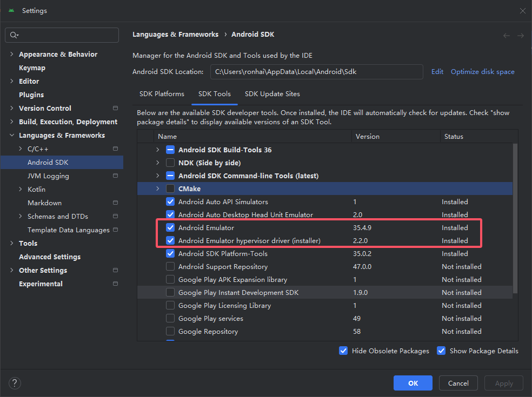Click project-level icon beside Version Control
Viewport: 532px width, 397px height.
[x=115, y=108]
